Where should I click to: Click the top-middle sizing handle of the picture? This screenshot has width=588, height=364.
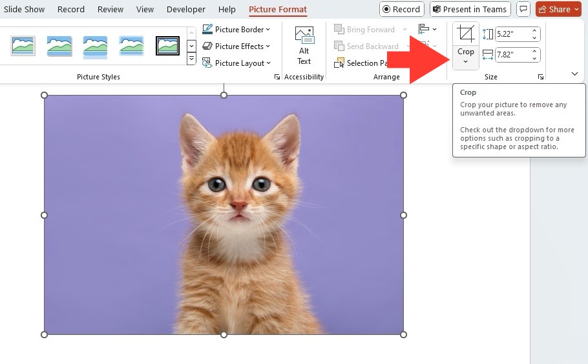click(224, 95)
